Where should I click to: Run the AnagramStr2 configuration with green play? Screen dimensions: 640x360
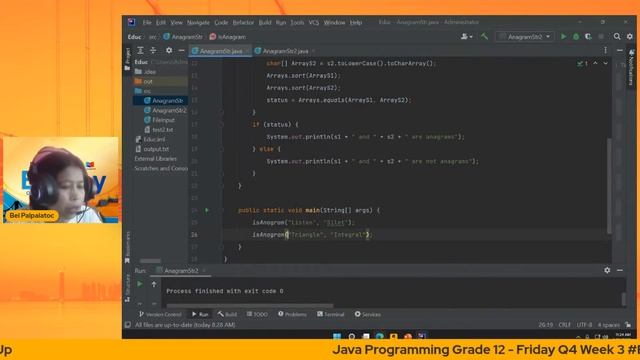[564, 36]
